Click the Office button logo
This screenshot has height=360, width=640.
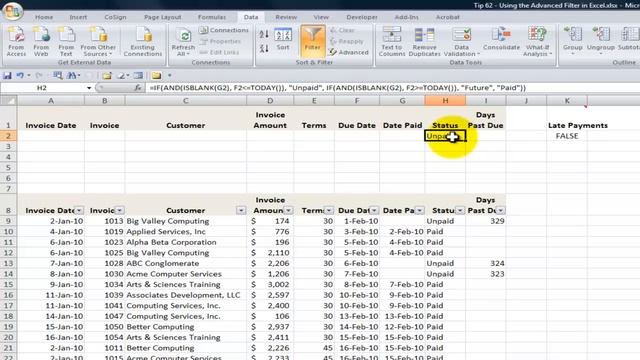12,11
